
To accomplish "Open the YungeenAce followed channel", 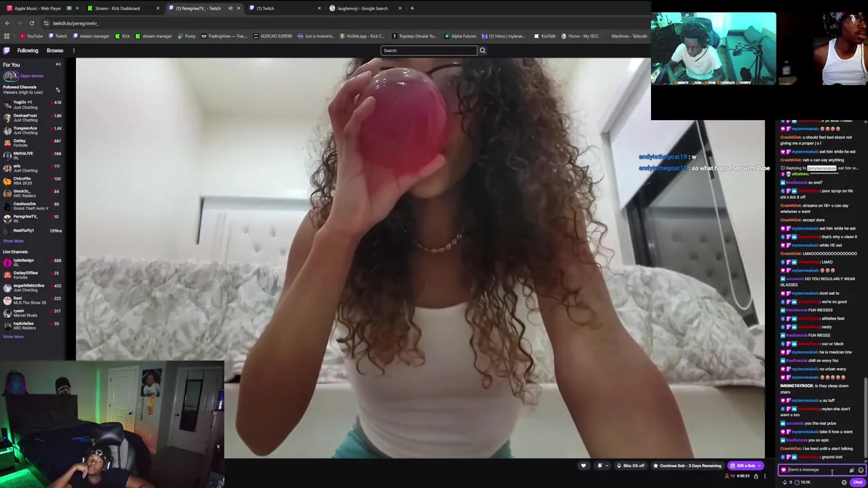I will point(32,130).
